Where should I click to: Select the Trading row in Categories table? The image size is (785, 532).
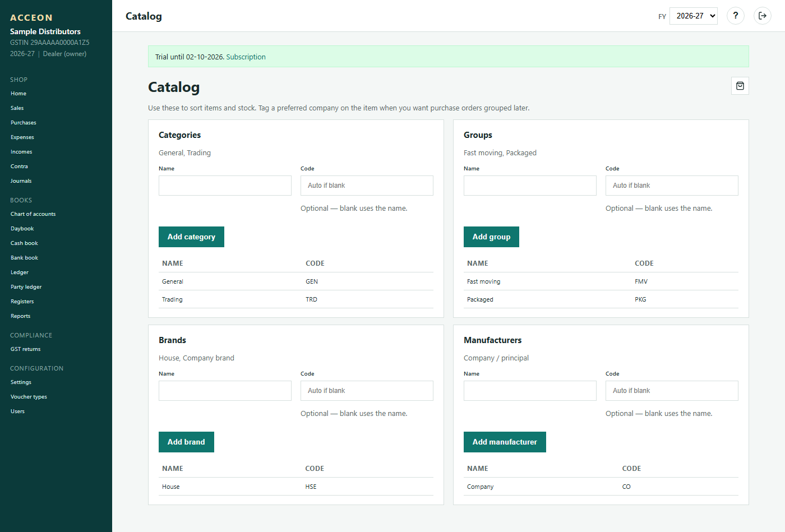[296, 299]
